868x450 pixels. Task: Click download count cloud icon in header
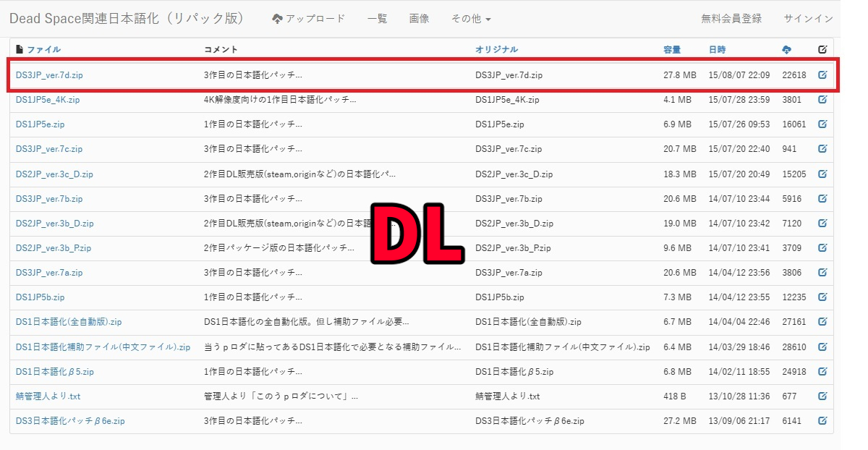click(787, 49)
